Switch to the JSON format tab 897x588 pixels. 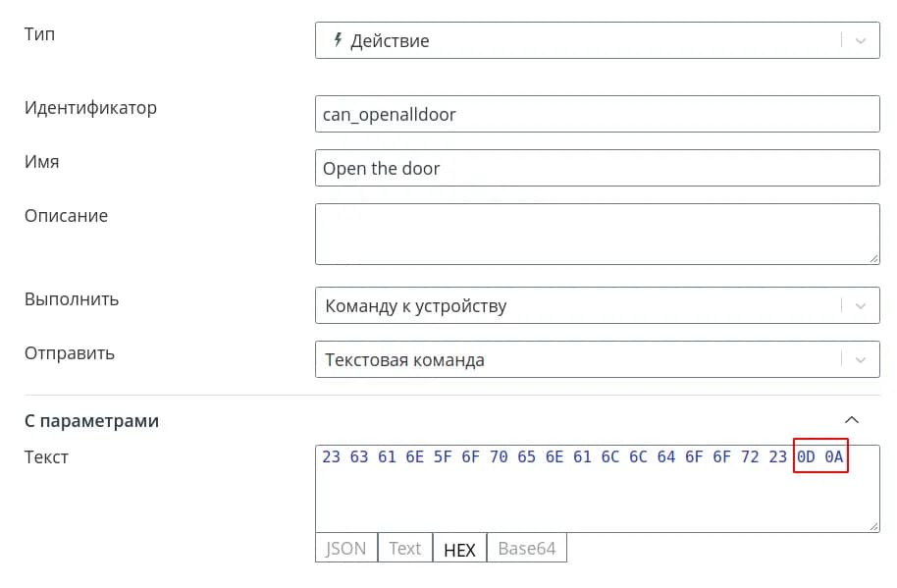tap(345, 549)
